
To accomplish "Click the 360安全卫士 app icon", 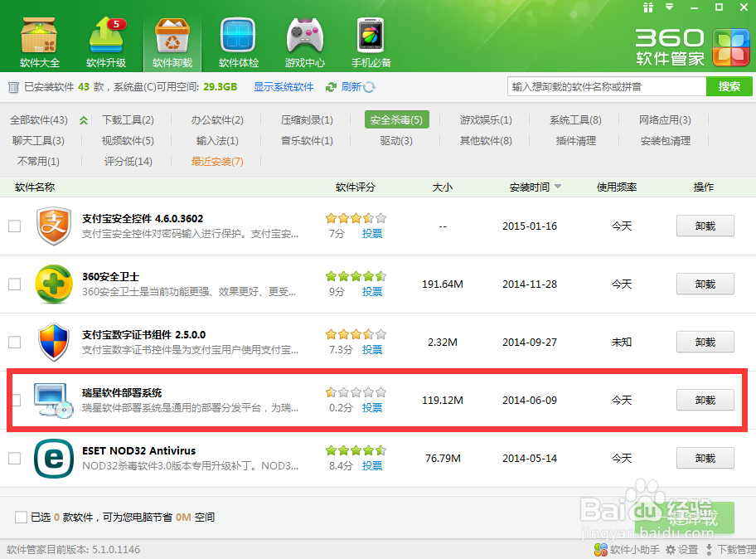I will coord(54,284).
